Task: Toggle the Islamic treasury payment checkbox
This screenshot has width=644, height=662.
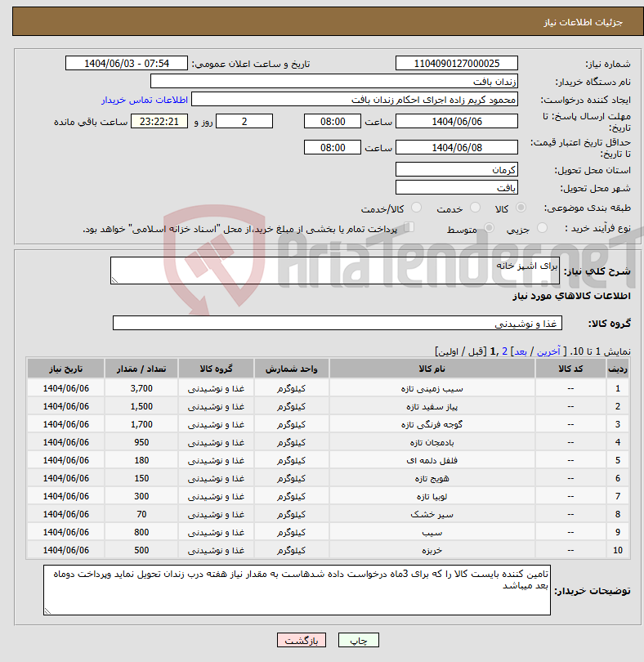Action: coord(409,227)
